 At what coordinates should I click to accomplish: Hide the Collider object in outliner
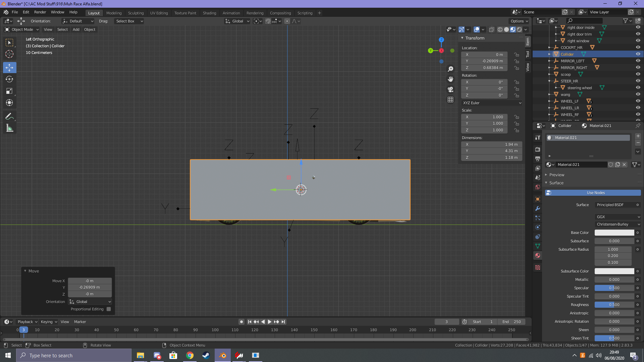pyautogui.click(x=638, y=54)
